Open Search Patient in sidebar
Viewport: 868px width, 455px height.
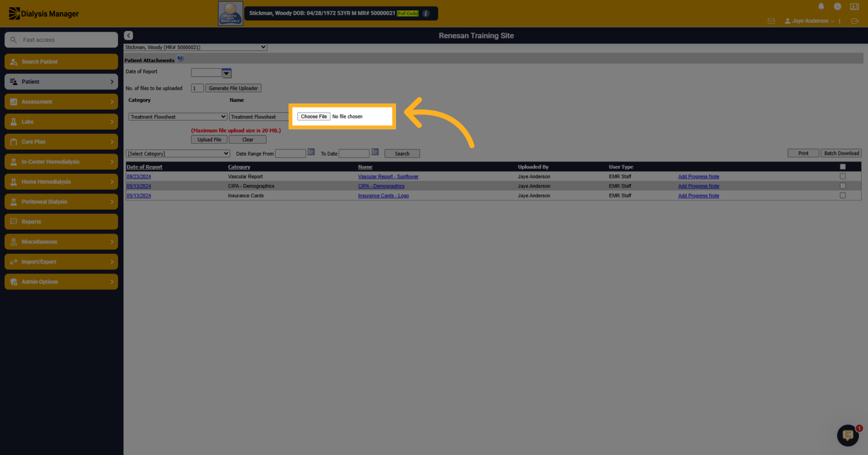61,62
